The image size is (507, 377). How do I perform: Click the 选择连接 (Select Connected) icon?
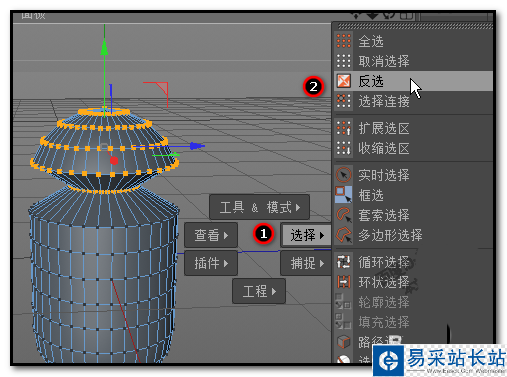(x=344, y=101)
